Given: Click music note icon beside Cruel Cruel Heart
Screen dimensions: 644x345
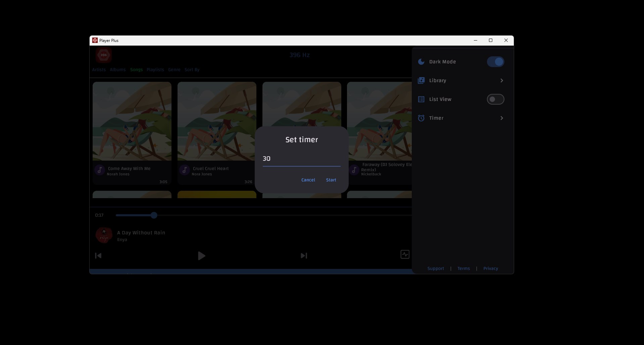Looking at the screenshot, I should pos(185,170).
